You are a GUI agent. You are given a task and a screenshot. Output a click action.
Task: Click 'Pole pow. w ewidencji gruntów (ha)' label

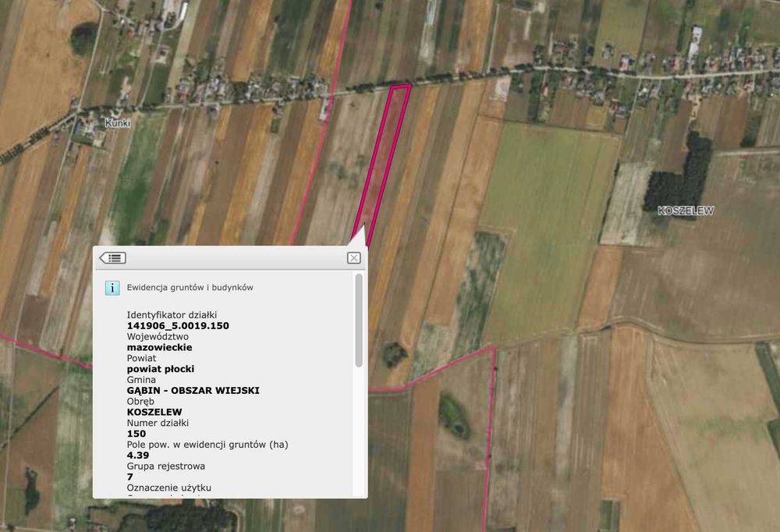[x=207, y=445]
